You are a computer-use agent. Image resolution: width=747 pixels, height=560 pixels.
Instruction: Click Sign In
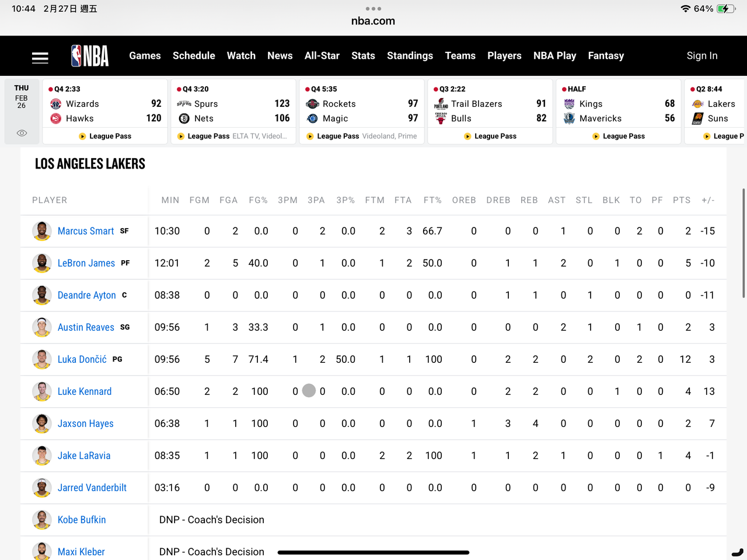pos(702,56)
